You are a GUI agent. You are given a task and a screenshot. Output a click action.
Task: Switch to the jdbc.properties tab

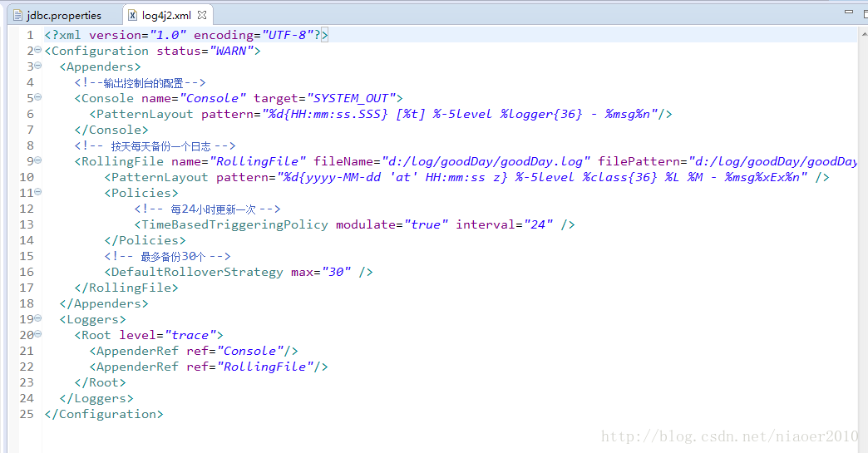point(58,16)
